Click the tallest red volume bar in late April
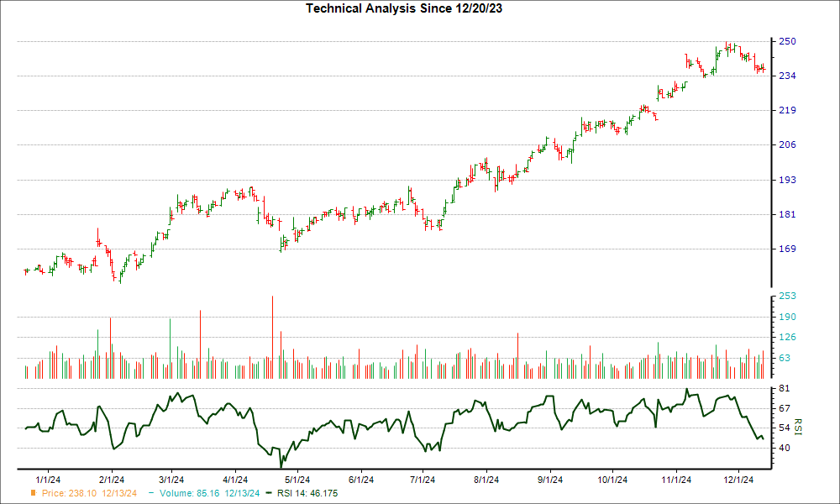Screen dimensions: 840x504 tap(272, 338)
